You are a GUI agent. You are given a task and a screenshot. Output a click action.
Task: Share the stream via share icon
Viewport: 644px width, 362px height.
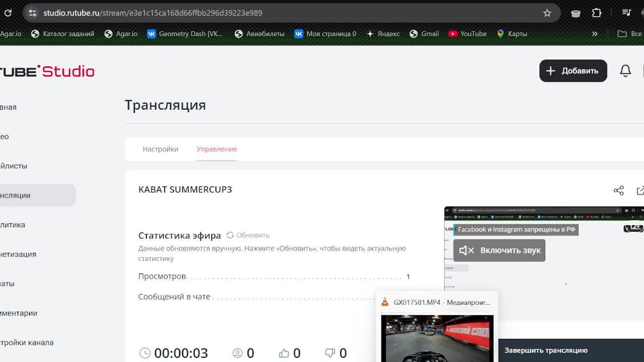tap(619, 190)
